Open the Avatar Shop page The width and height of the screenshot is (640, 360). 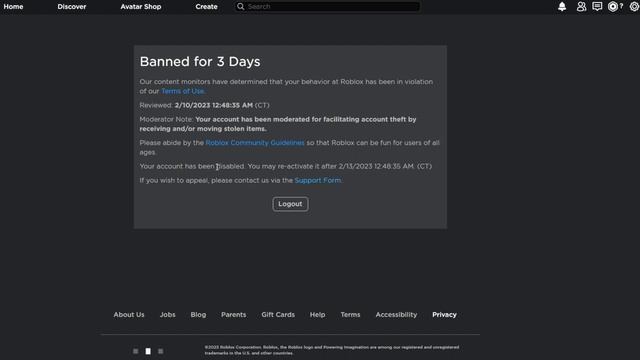141,7
